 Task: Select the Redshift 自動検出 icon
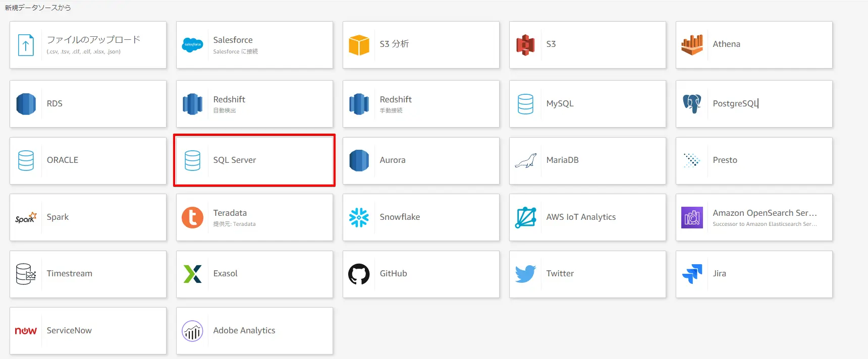(192, 104)
